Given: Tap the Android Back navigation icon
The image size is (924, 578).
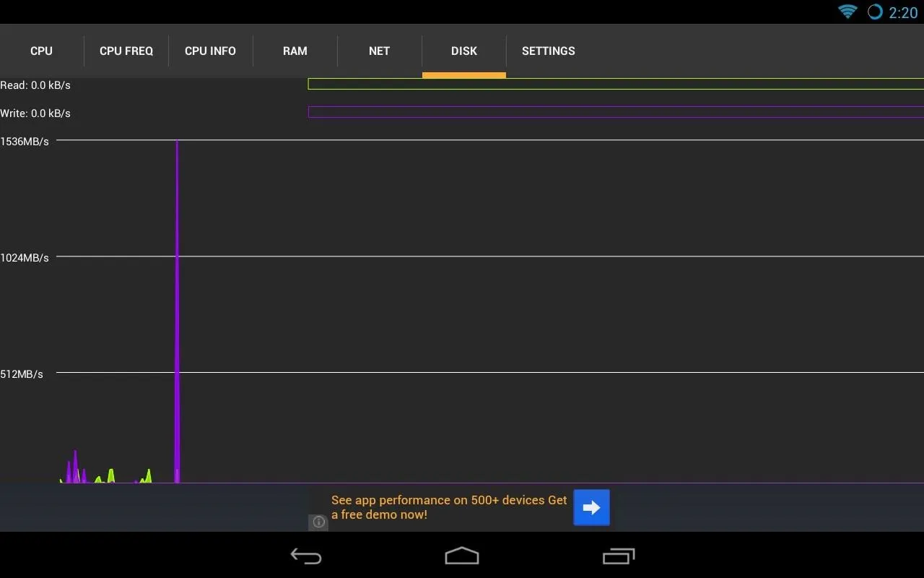Looking at the screenshot, I should (306, 556).
